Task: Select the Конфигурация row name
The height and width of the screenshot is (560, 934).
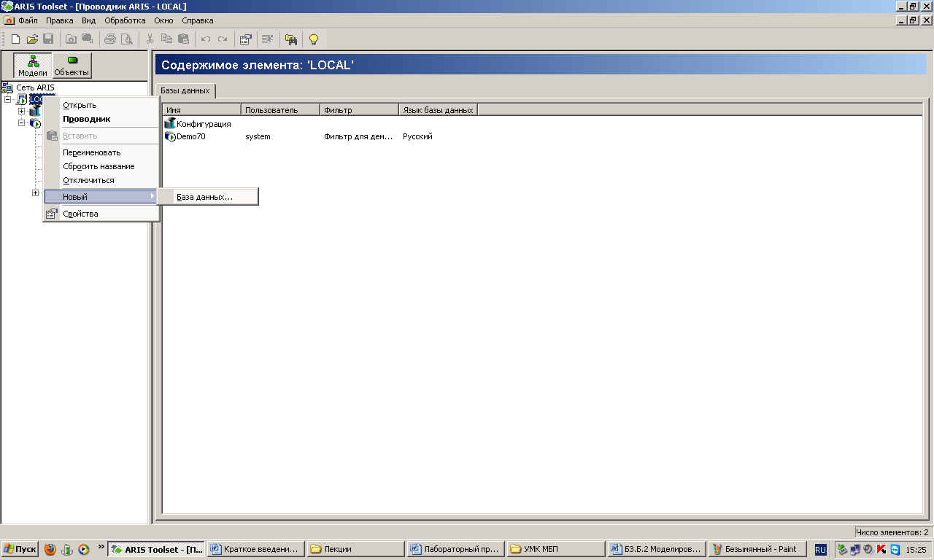Action: click(204, 123)
